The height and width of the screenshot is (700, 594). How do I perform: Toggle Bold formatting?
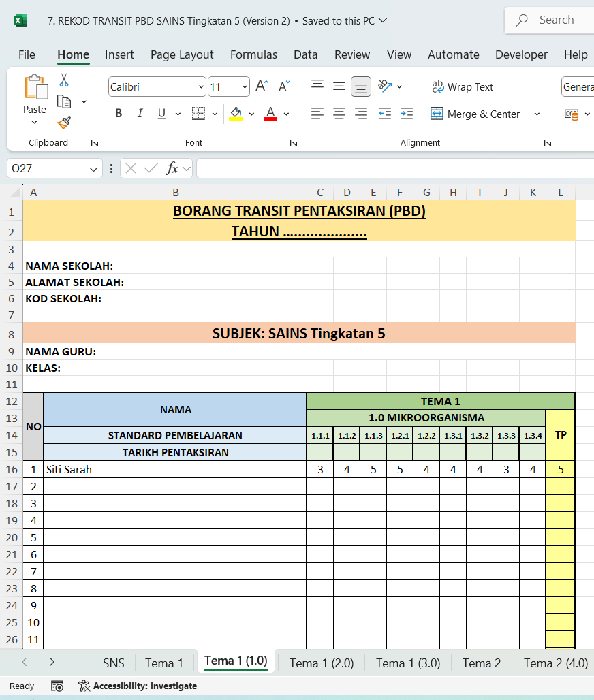pyautogui.click(x=119, y=114)
